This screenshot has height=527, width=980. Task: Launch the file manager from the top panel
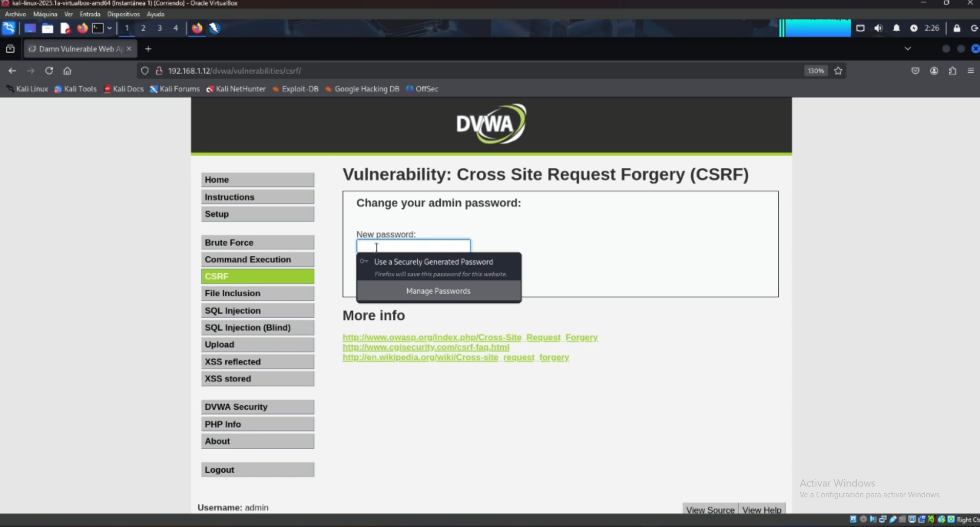coord(48,28)
